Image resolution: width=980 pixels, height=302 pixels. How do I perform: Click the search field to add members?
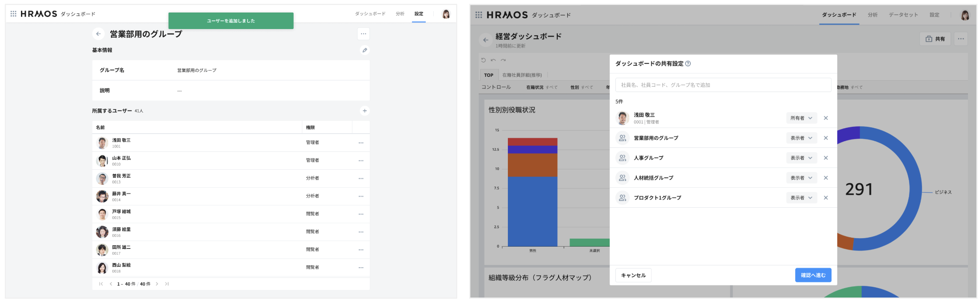[x=723, y=85]
